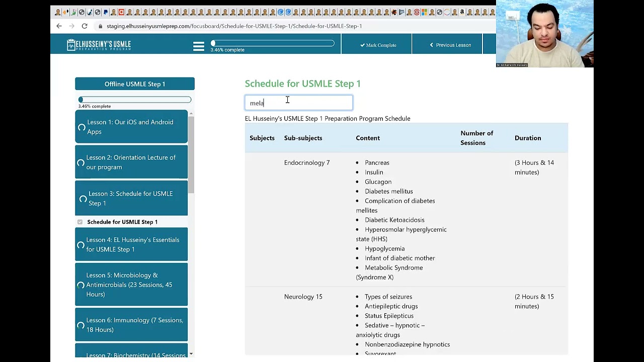Reload the current page
Image resolution: width=644 pixels, height=362 pixels.
coord(85,26)
